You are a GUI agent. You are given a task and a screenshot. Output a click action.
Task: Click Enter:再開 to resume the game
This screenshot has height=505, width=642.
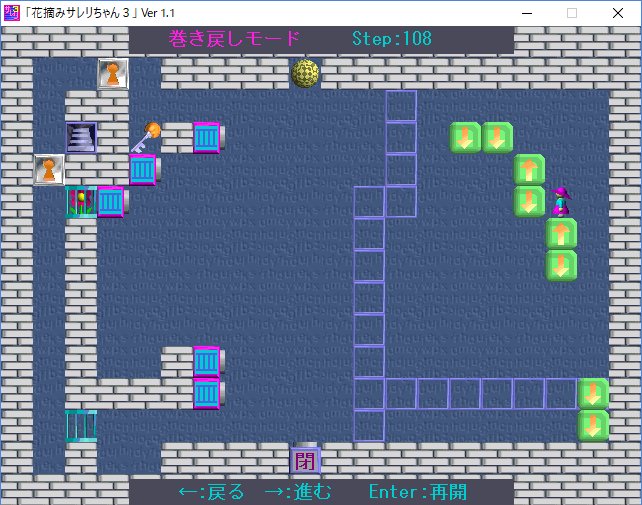[417, 491]
